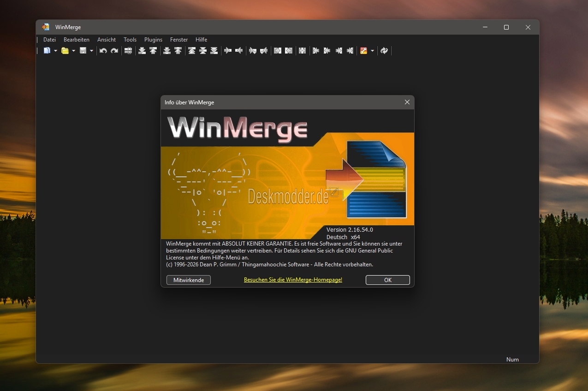Click the yellow Open folder icon
The image size is (588, 391).
[65, 51]
